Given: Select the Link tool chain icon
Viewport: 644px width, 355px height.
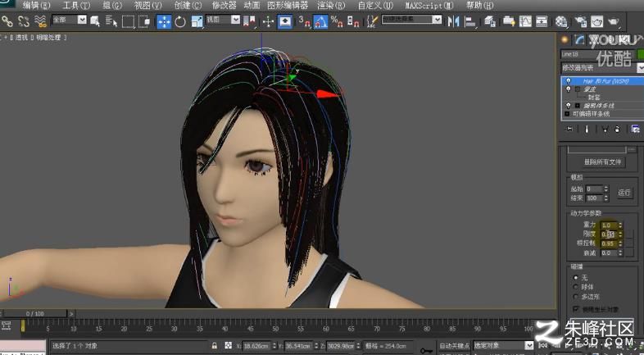Looking at the screenshot, I should (x=7, y=21).
